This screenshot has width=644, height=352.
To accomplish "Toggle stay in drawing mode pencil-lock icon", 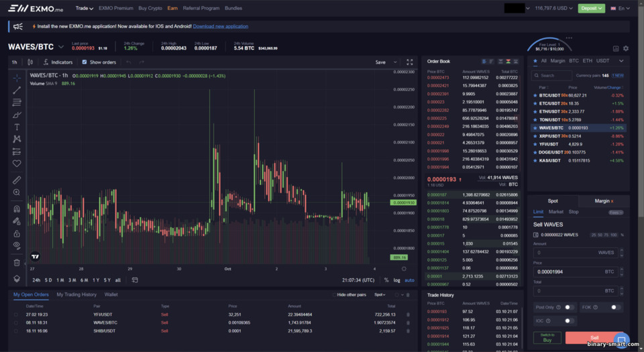I will coord(17,221).
